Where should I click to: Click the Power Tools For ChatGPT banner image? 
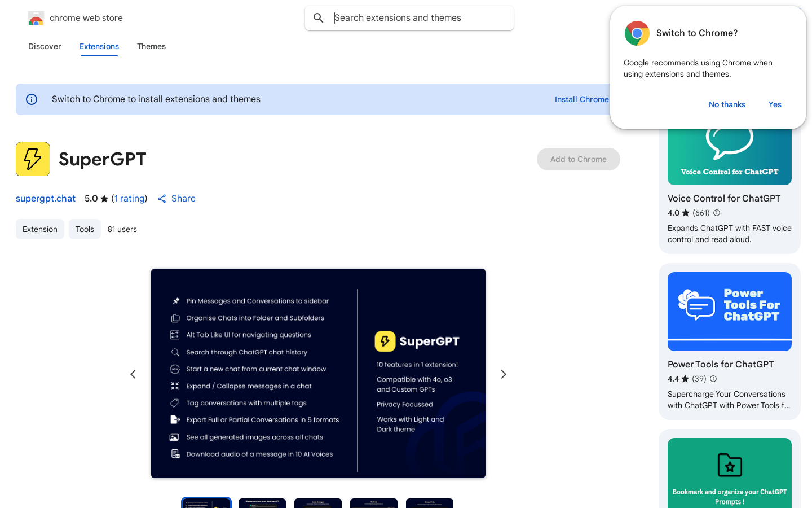click(730, 312)
